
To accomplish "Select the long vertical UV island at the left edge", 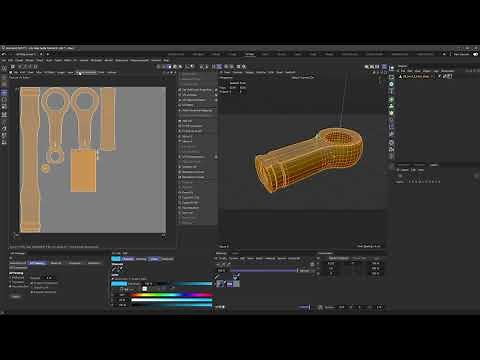I will coord(30,159).
